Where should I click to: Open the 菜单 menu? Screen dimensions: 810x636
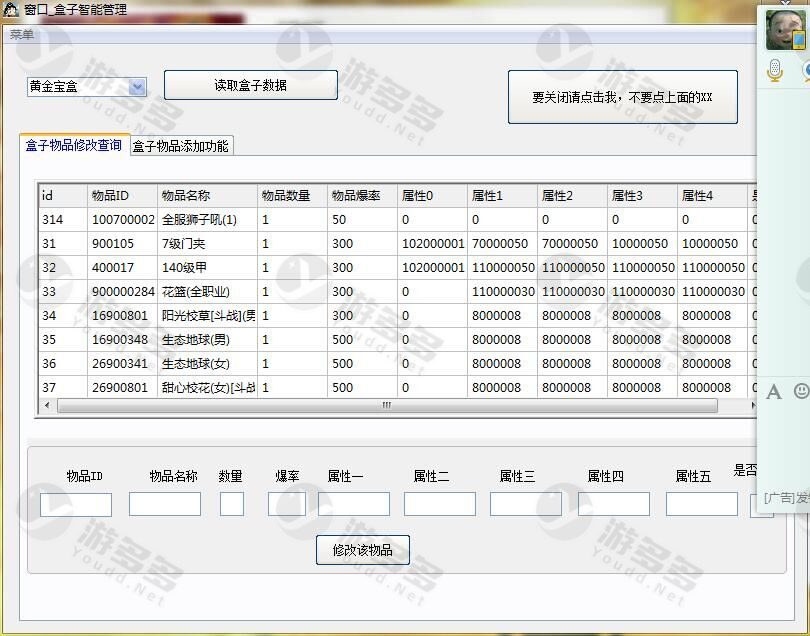click(x=21, y=35)
